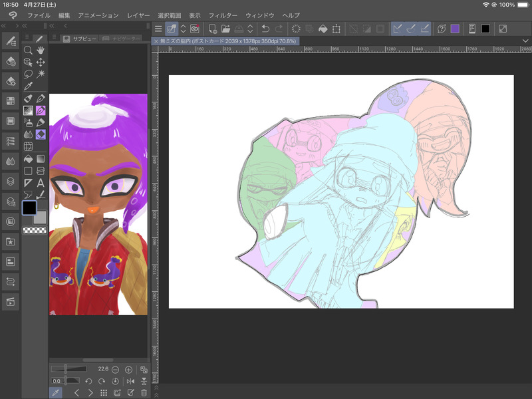The width and height of the screenshot is (532, 399).
Task: Toggle flip horizontal in Sub View
Action: coord(130,382)
